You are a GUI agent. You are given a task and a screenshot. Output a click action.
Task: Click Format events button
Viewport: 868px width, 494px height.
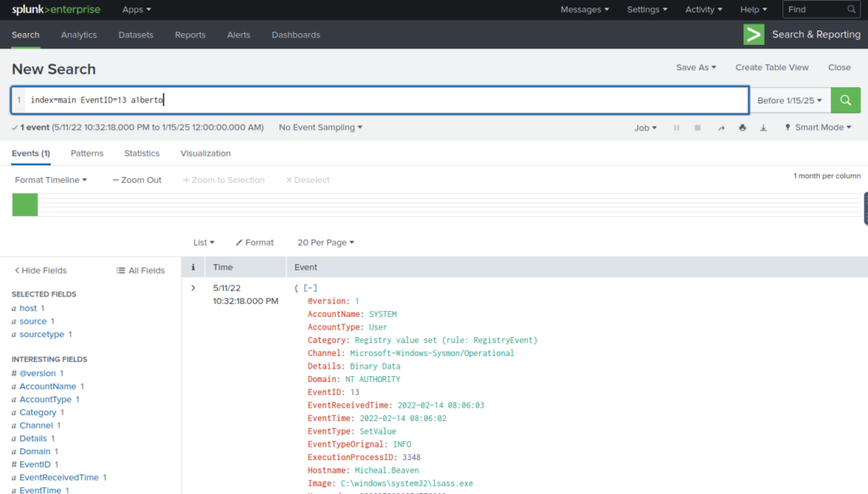pos(254,242)
